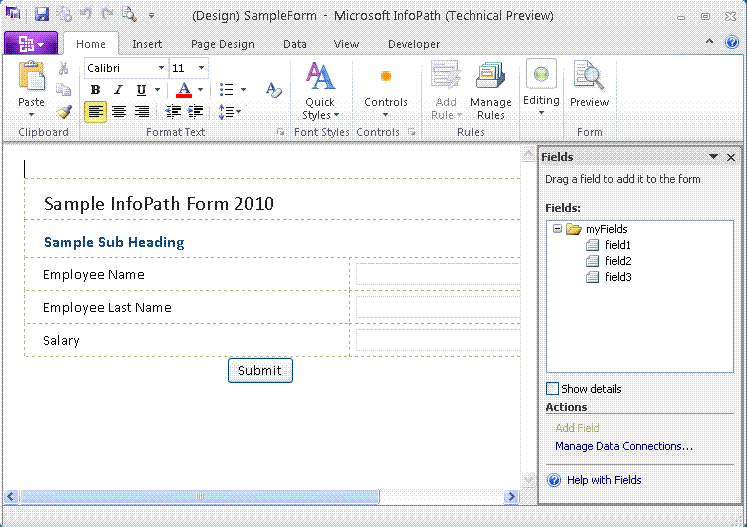This screenshot has height=527, width=747.
Task: Apply the red font color
Action: click(x=184, y=90)
